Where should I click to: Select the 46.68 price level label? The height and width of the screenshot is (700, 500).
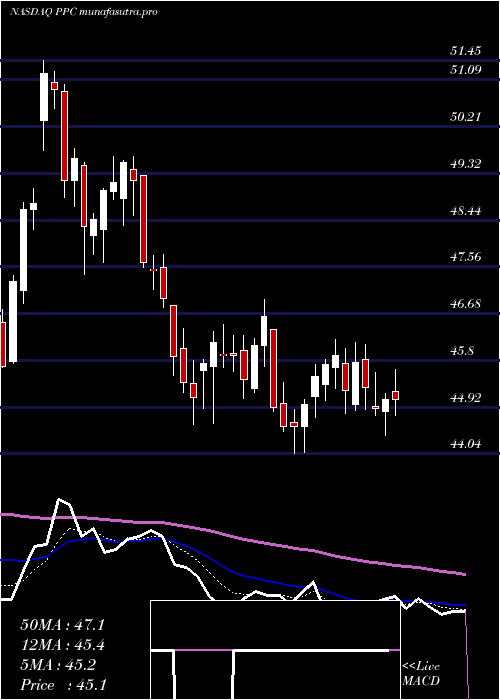point(466,304)
